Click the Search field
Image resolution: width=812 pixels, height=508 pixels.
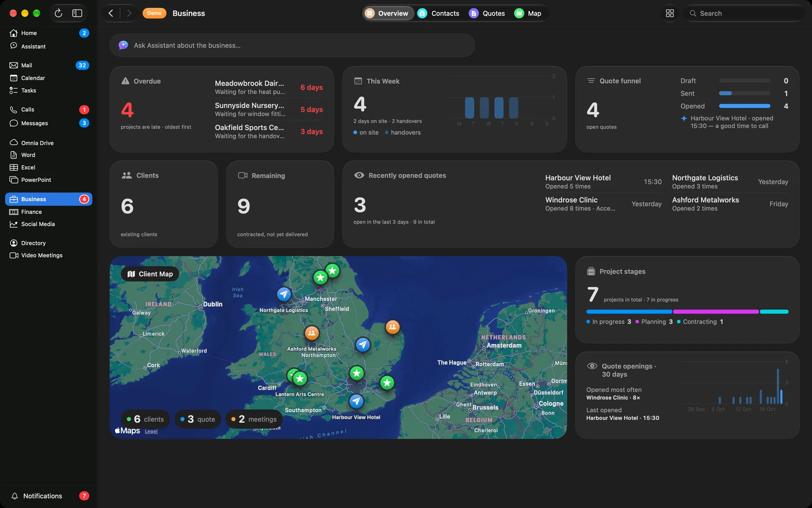(743, 13)
